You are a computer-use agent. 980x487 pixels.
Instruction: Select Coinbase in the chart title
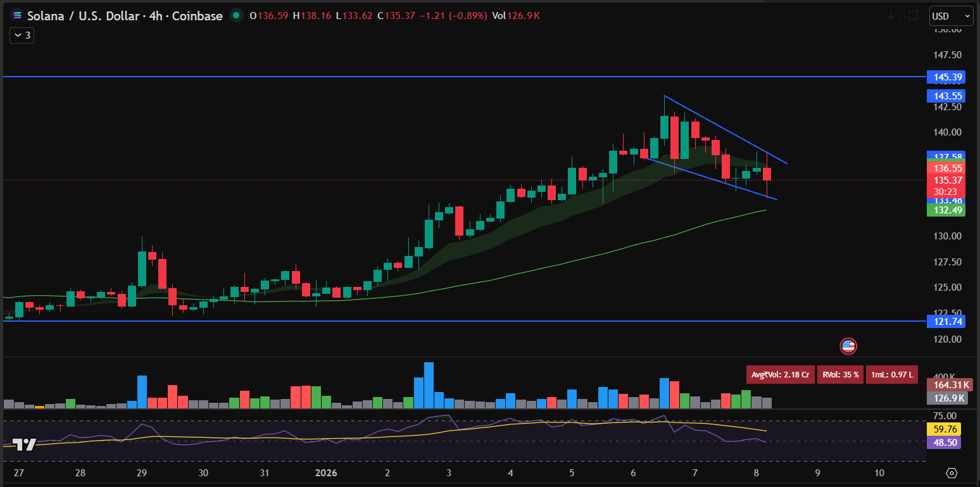(x=197, y=16)
